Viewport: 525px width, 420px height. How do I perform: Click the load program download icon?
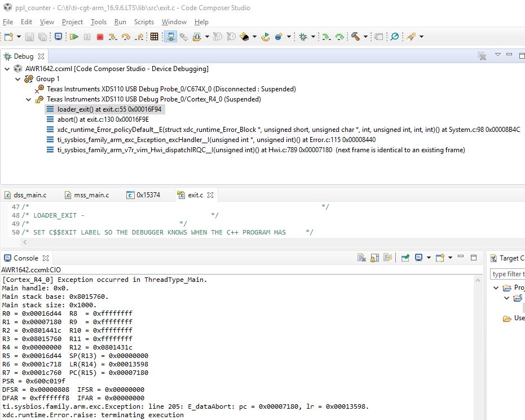point(197,37)
